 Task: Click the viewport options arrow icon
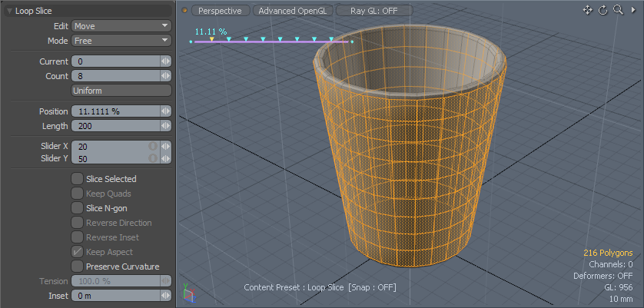pyautogui.click(x=632, y=10)
